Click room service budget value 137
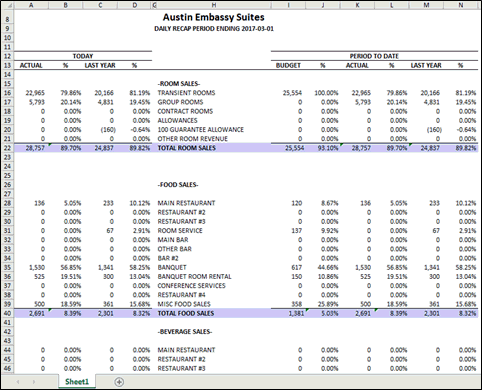Screen dimensions: 482x390 296,231
